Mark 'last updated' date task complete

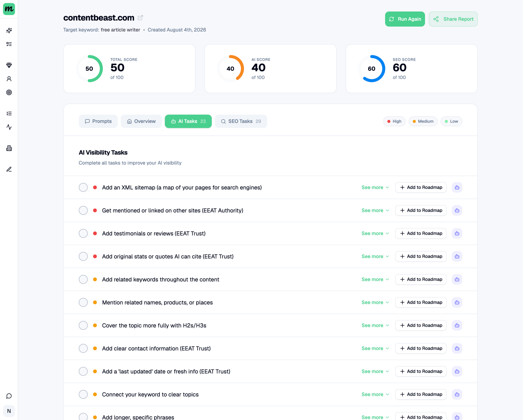(83, 372)
